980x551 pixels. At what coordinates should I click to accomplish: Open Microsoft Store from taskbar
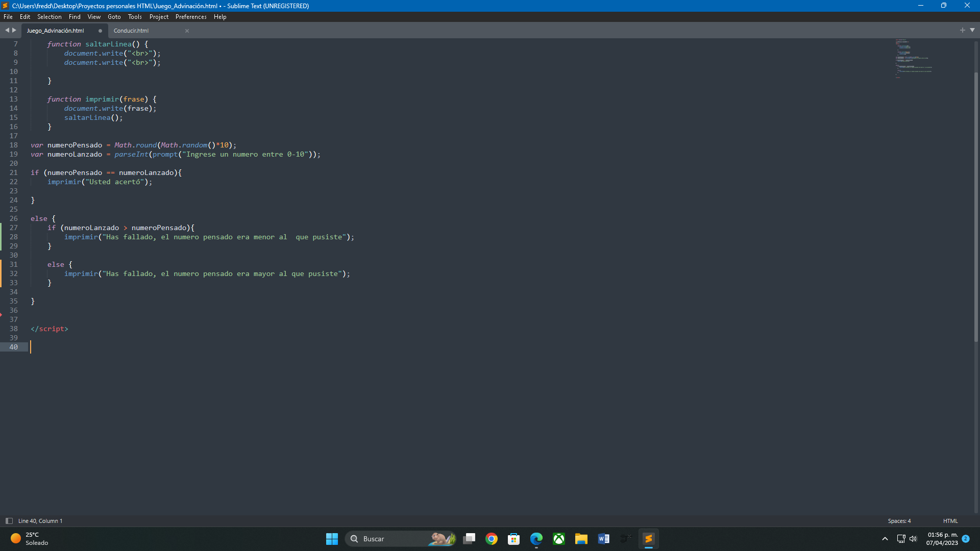point(514,539)
